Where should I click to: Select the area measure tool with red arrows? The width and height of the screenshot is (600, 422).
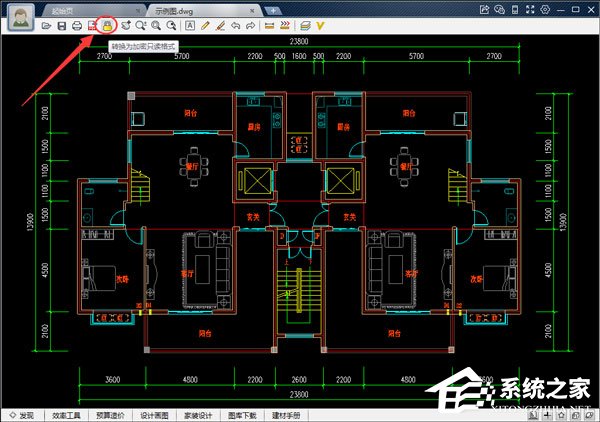click(285, 26)
